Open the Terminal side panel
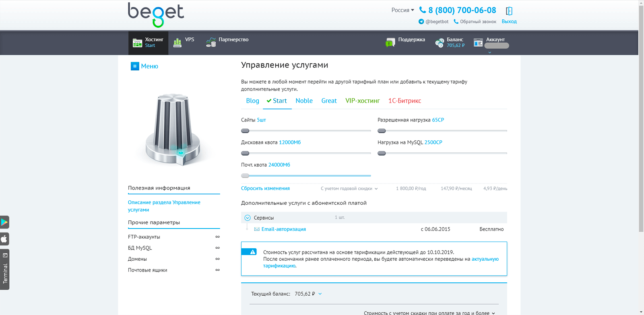The image size is (644, 315). pyautogui.click(x=4, y=270)
